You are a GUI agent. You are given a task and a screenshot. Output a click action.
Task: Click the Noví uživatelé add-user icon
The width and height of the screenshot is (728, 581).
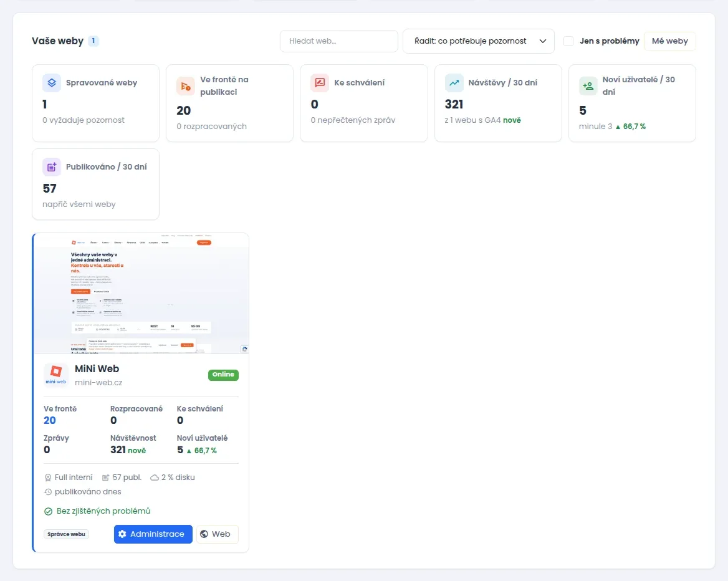[588, 87]
